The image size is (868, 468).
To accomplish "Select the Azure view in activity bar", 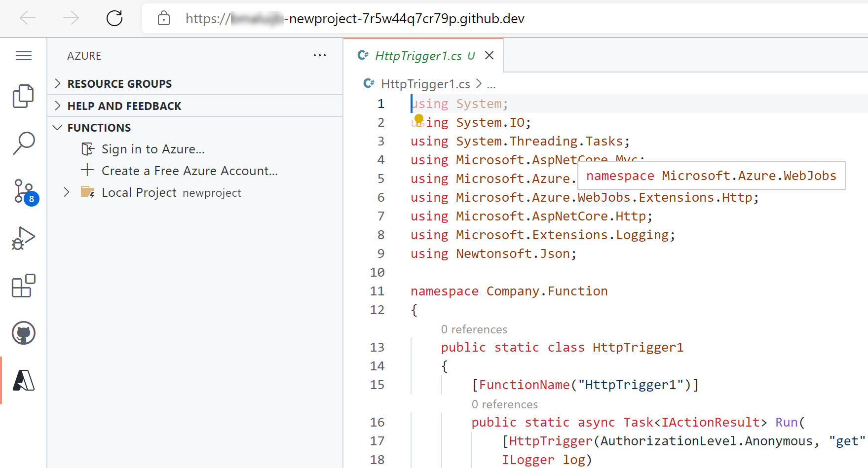I will pos(23,380).
